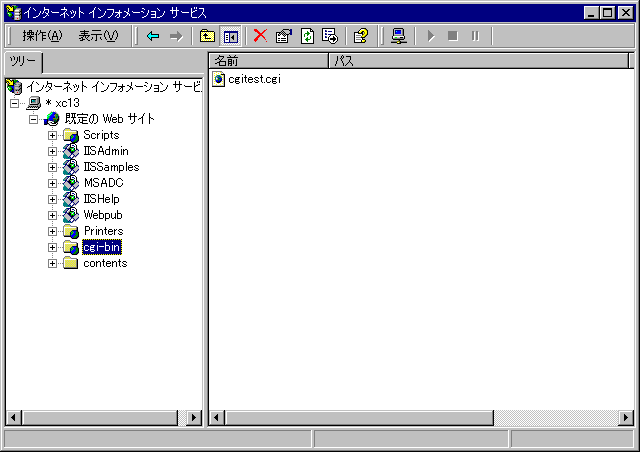Select the highlighted cgi-bin tree item

click(102, 247)
